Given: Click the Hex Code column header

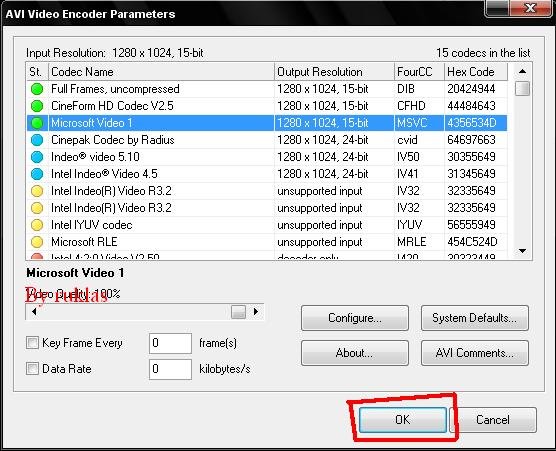Looking at the screenshot, I should tap(476, 72).
